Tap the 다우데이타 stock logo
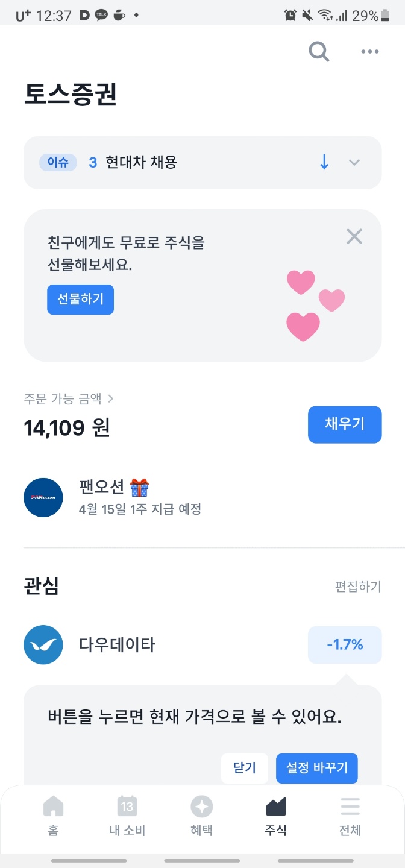The height and width of the screenshot is (868, 405). click(43, 644)
